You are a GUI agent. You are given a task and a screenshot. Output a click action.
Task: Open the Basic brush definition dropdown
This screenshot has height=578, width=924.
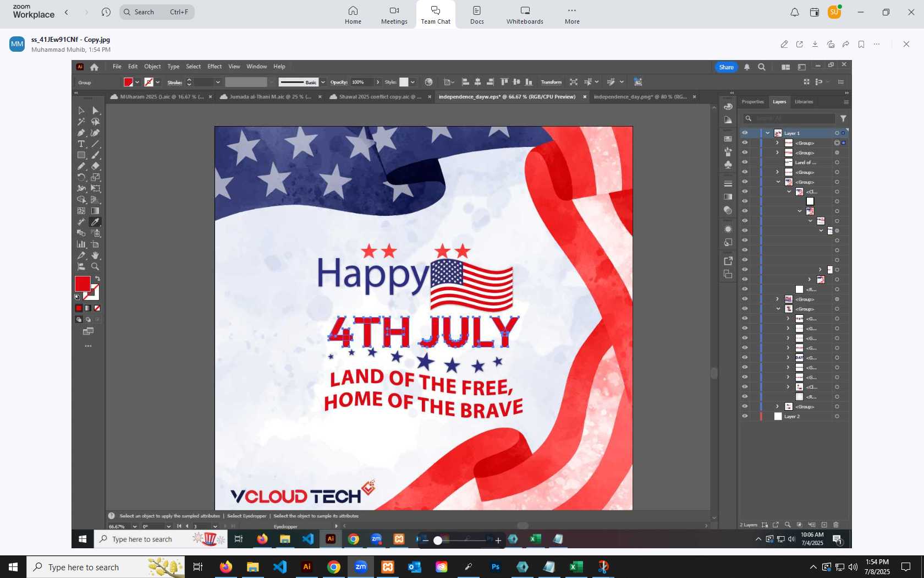(323, 83)
